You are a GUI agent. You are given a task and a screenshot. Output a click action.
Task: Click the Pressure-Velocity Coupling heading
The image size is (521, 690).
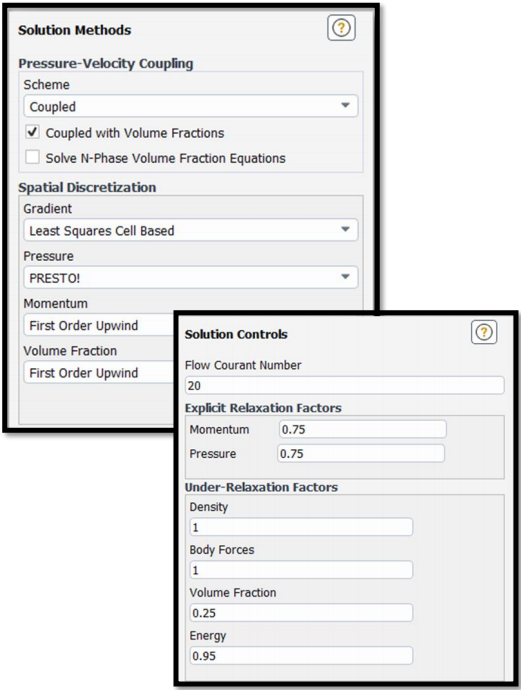106,63
